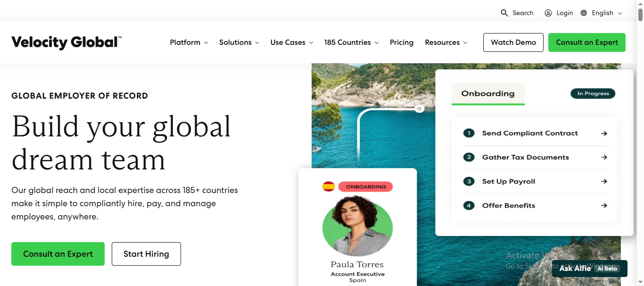Click step 3 number badge
The image size is (644, 286).
[x=469, y=181]
